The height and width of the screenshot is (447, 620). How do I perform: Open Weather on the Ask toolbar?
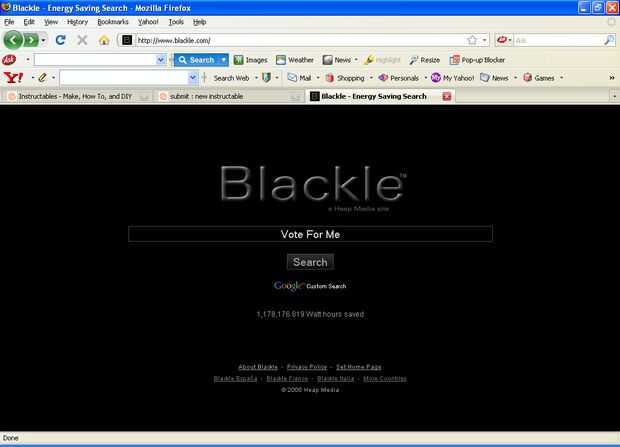(295, 60)
